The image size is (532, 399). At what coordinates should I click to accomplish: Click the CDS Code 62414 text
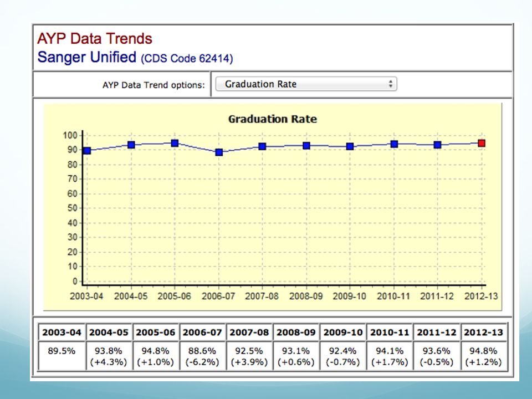[x=187, y=58]
